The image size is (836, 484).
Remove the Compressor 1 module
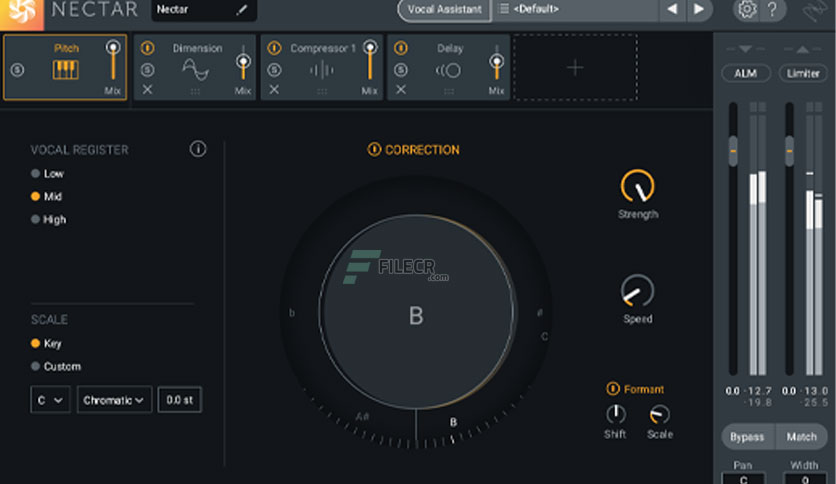pyautogui.click(x=274, y=90)
